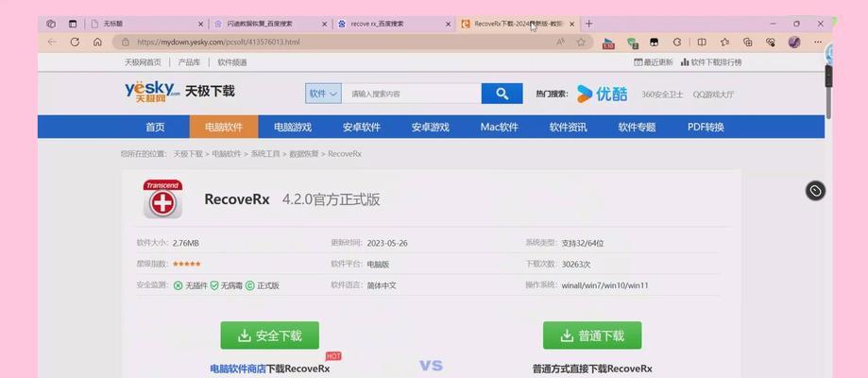868x378 pixels.
Task: Click the yesky 天极网 logo
Action: click(x=152, y=92)
